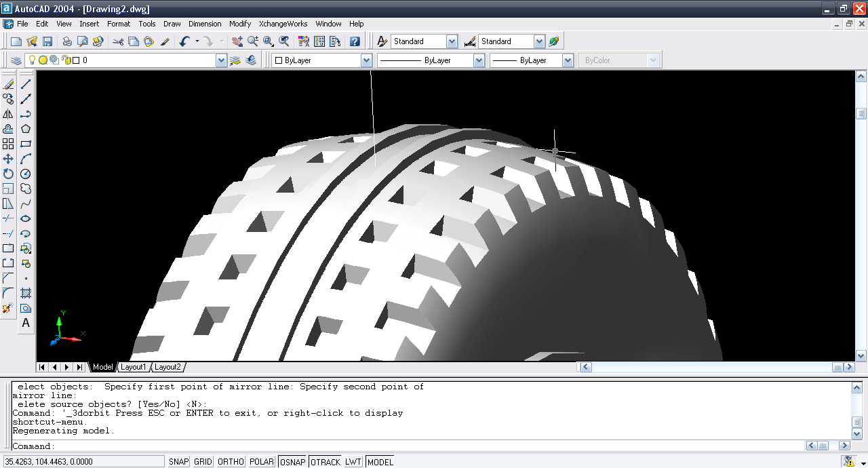Open the Modify menu
868x468 pixels.
pyautogui.click(x=240, y=24)
